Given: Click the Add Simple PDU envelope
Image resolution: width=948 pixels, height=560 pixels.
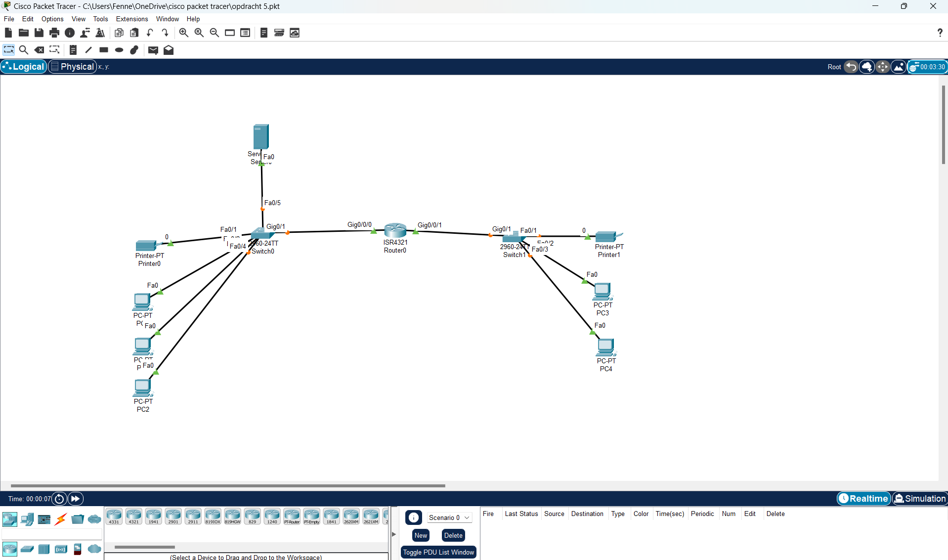Looking at the screenshot, I should pos(153,50).
